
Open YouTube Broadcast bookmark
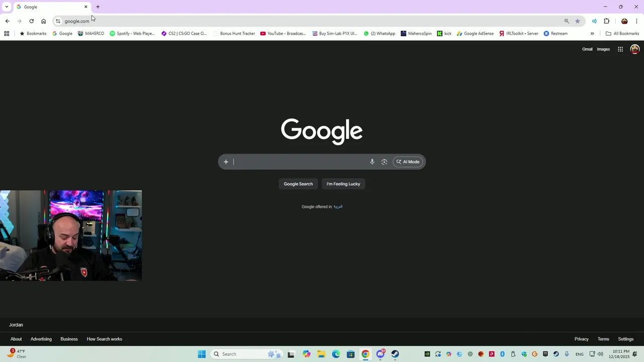(x=283, y=34)
